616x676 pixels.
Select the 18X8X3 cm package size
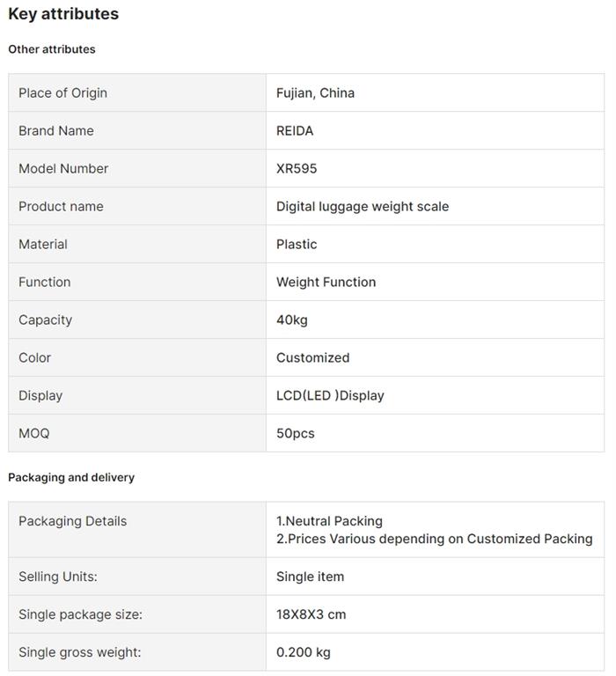tap(311, 614)
